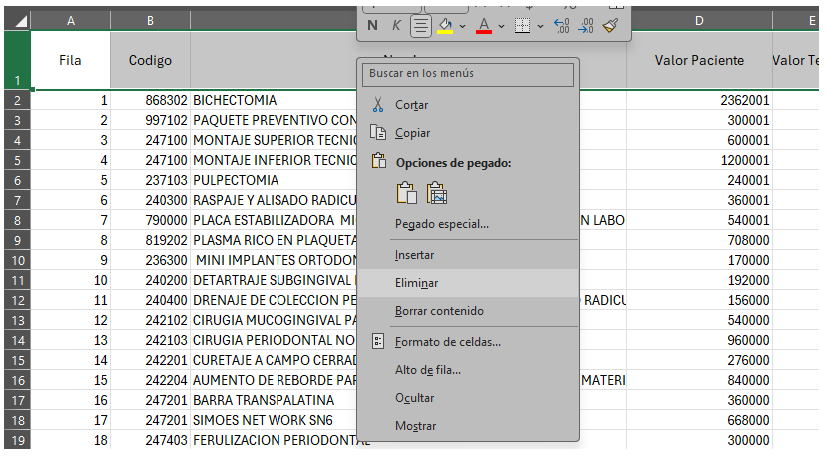Image resolution: width=827 pixels, height=462 pixels.
Task: Open font color dropdown arrow
Action: (501, 26)
